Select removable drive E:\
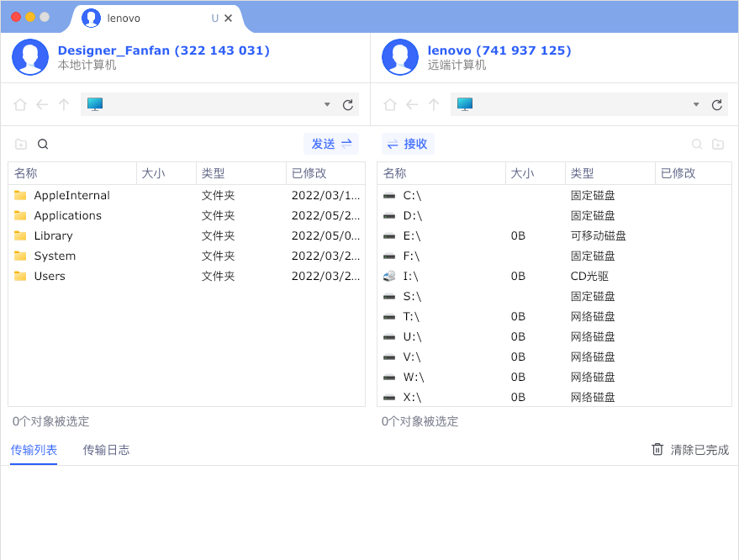 554,235
